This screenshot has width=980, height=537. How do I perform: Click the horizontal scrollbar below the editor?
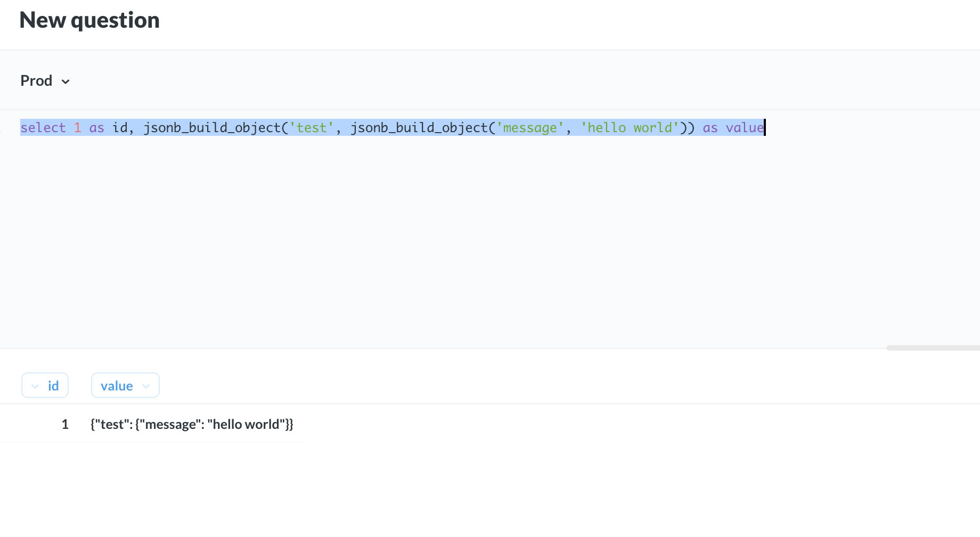click(x=932, y=347)
